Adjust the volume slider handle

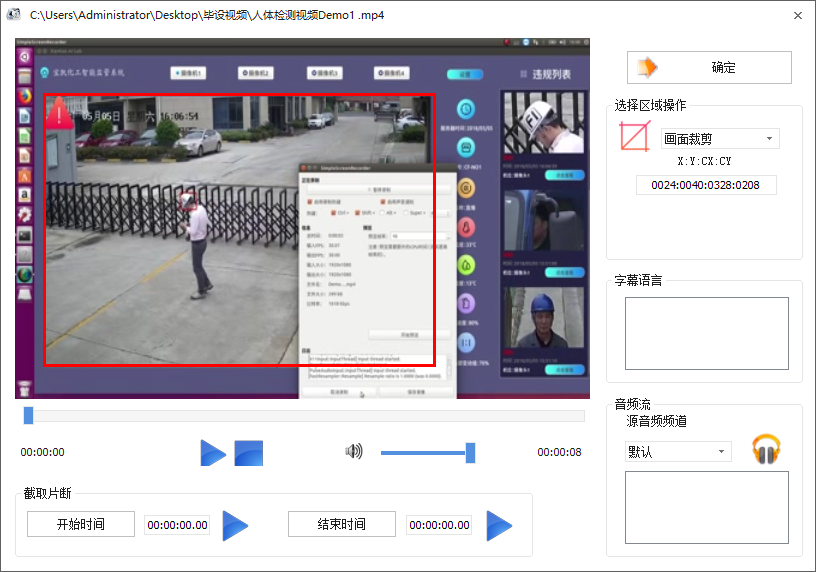point(470,453)
